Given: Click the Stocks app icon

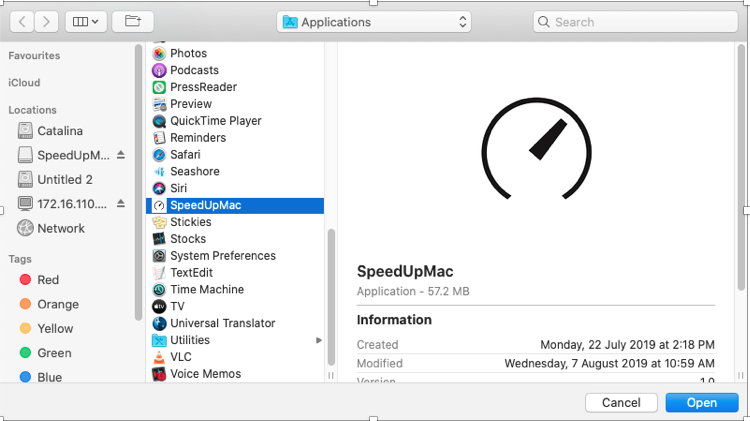Looking at the screenshot, I should click(x=159, y=239).
